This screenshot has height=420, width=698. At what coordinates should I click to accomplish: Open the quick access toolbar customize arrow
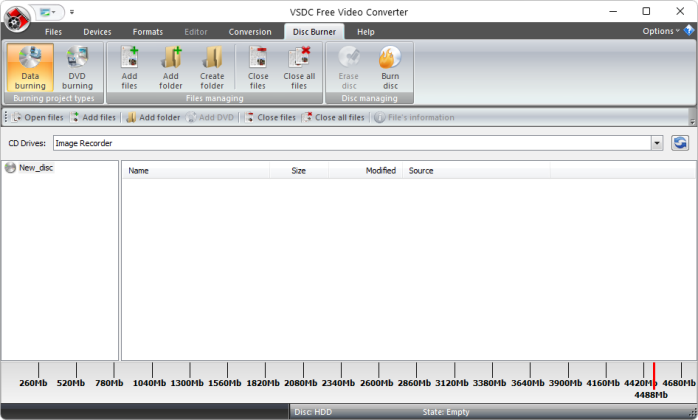pyautogui.click(x=72, y=12)
